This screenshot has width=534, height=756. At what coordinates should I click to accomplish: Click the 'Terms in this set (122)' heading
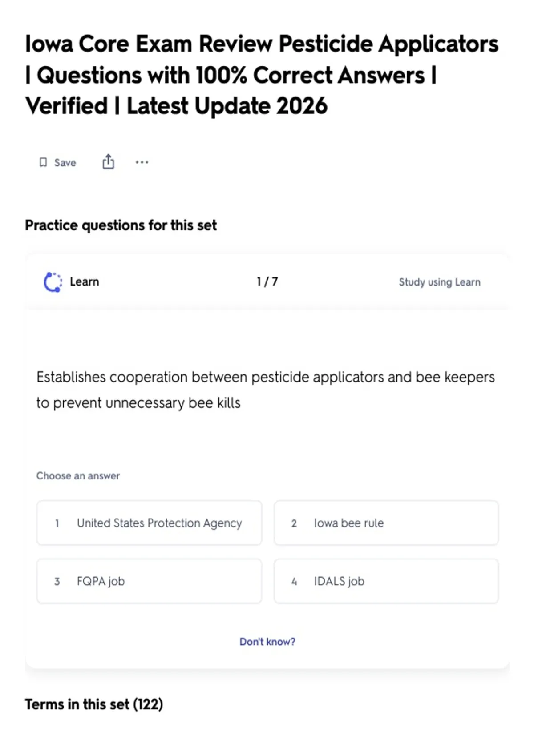[x=94, y=704]
